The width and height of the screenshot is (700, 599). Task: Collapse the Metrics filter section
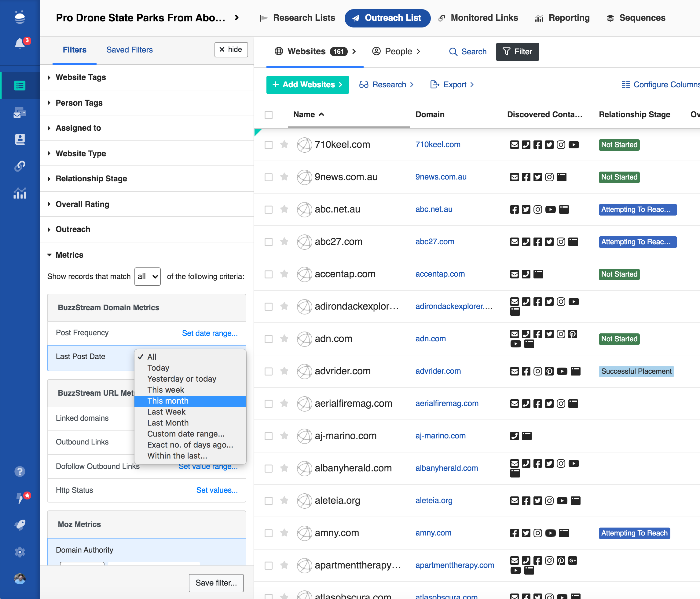[x=69, y=255]
